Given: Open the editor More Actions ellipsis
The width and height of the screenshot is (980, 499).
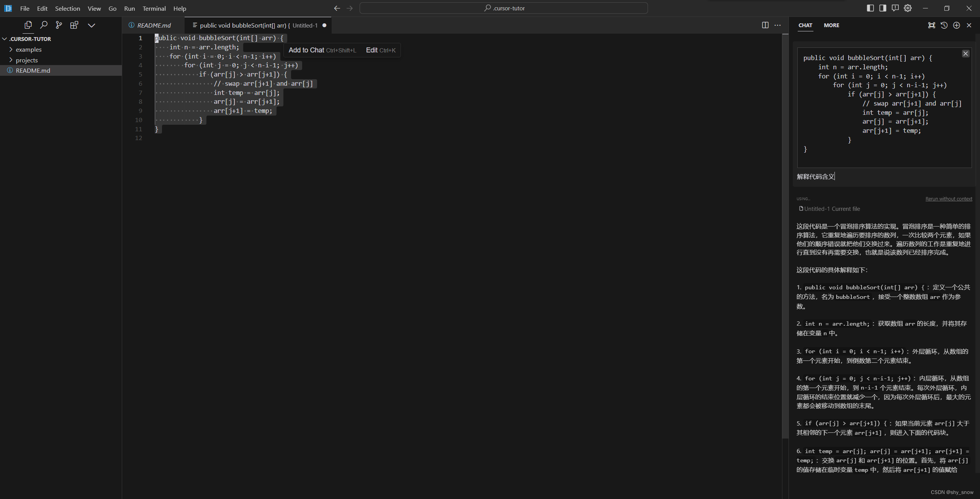Looking at the screenshot, I should pyautogui.click(x=777, y=25).
